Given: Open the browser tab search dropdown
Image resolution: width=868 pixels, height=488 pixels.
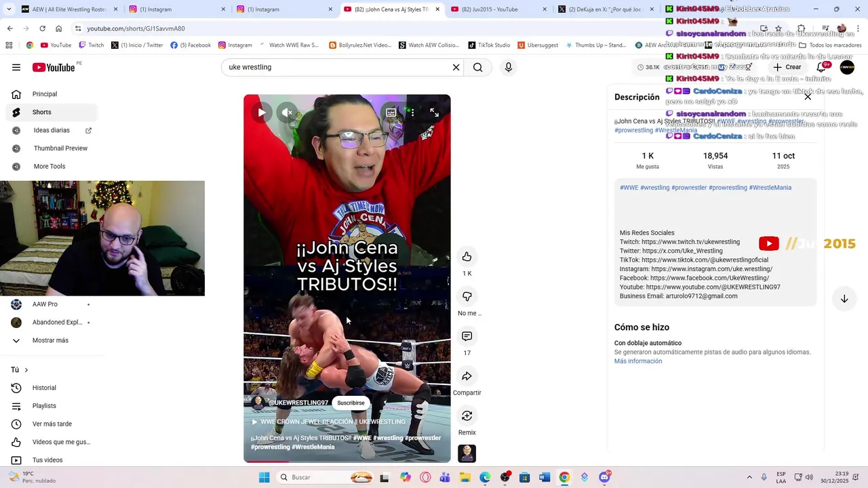Looking at the screenshot, I should click(8, 9).
